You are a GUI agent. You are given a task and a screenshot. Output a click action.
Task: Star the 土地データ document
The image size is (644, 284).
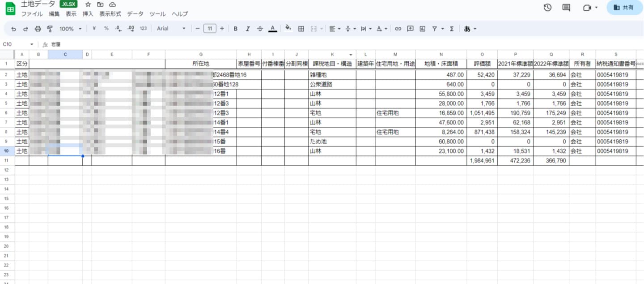[x=88, y=4]
